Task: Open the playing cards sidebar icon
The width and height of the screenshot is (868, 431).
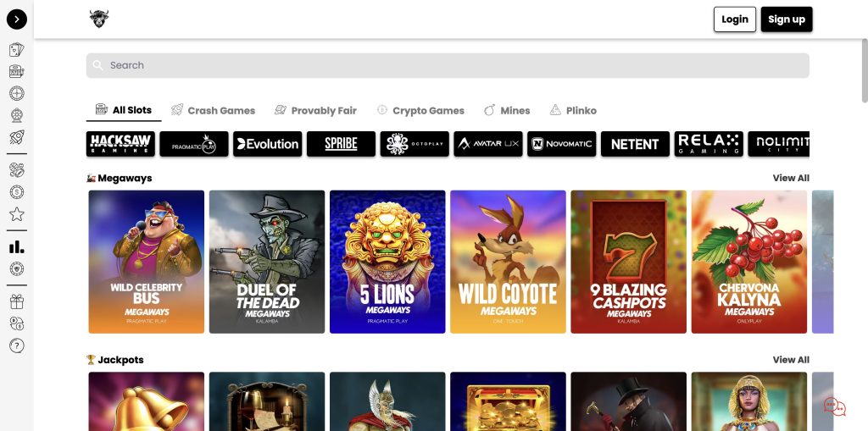Action: point(17,50)
